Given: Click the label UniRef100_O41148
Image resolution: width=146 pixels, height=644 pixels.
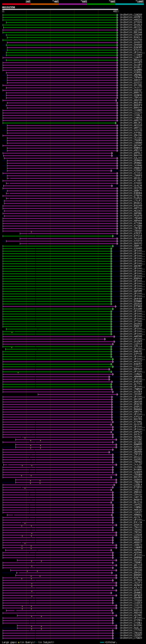Looking at the screenshot, I should [x=131, y=238].
